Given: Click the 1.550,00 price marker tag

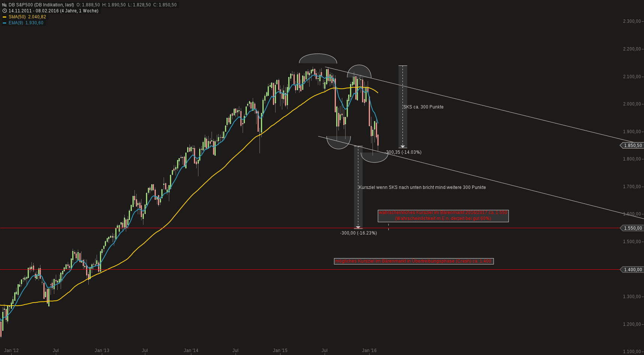Looking at the screenshot, I should pyautogui.click(x=632, y=228).
